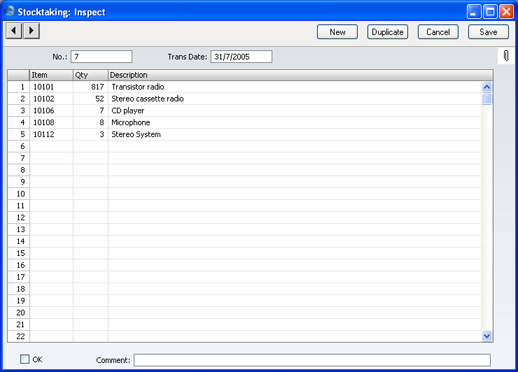Select the scrollbar thumb in item list
The height and width of the screenshot is (372, 518).
point(487,99)
